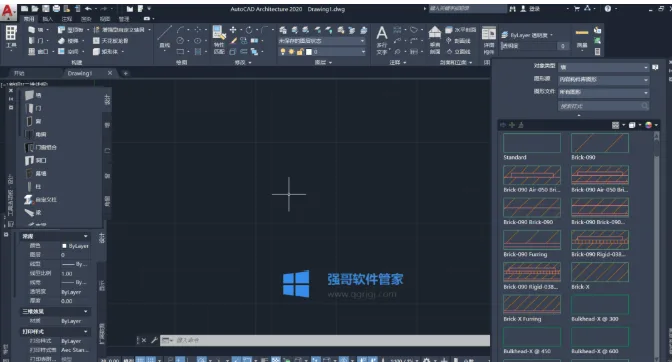
Task: Select the Move tool in Modify panel
Action: pyautogui.click(x=233, y=30)
